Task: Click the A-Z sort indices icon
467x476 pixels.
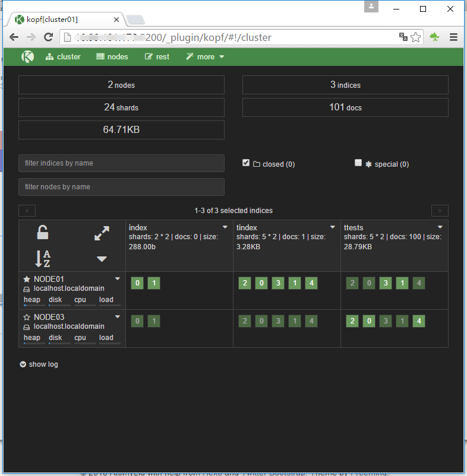Action: (43, 259)
